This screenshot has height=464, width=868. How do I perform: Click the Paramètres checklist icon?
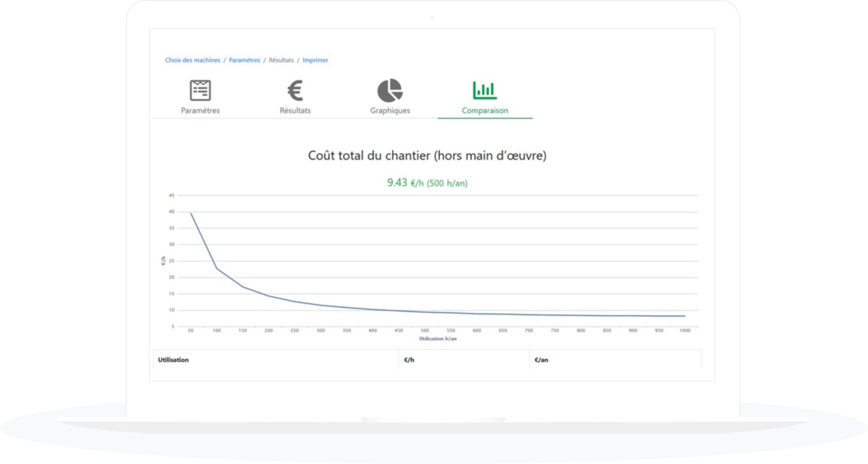(200, 90)
